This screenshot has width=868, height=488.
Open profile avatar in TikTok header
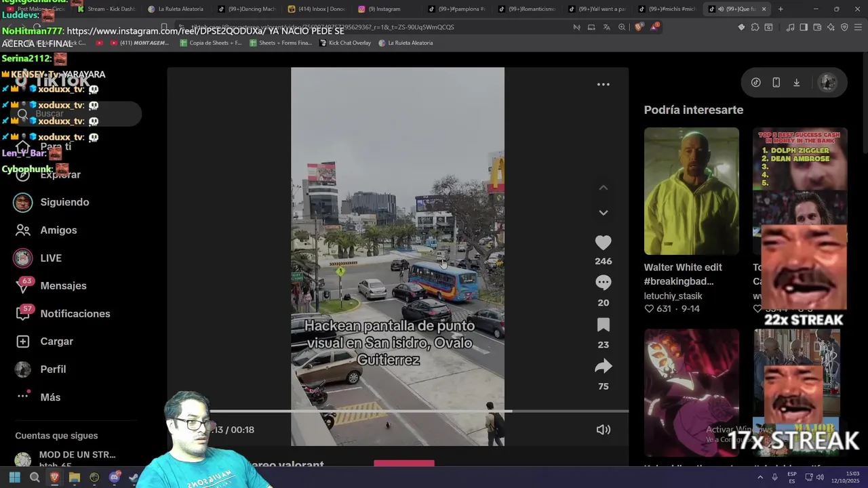827,82
